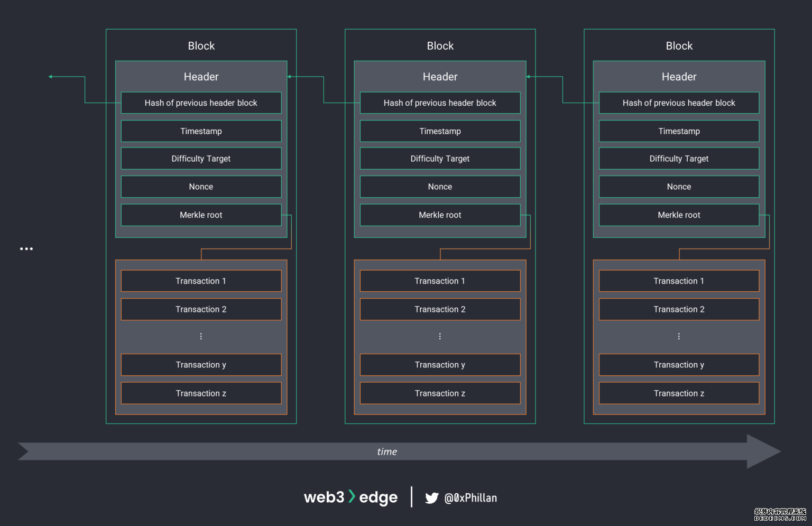Click the Timestamp field in the rightmost block
Image resolution: width=812 pixels, height=526 pixels.
679,131
